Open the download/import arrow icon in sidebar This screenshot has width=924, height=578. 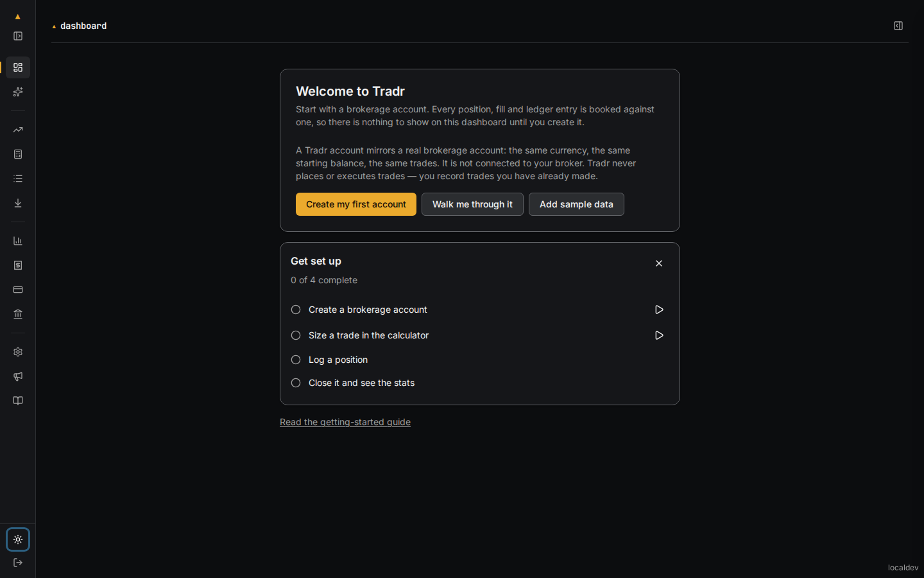tap(18, 203)
